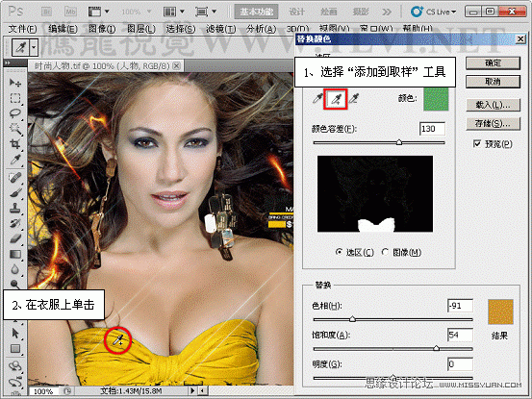Open the Edit menu
This screenshot has width=532, height=399.
(x=63, y=29)
